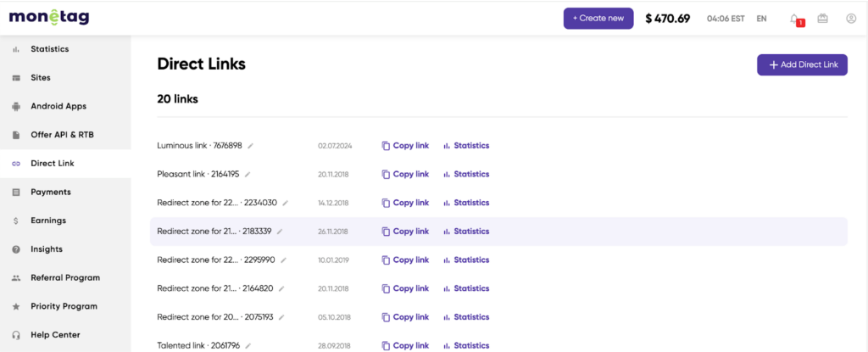Open the Referral Program page
This screenshot has width=868, height=352.
coord(64,277)
